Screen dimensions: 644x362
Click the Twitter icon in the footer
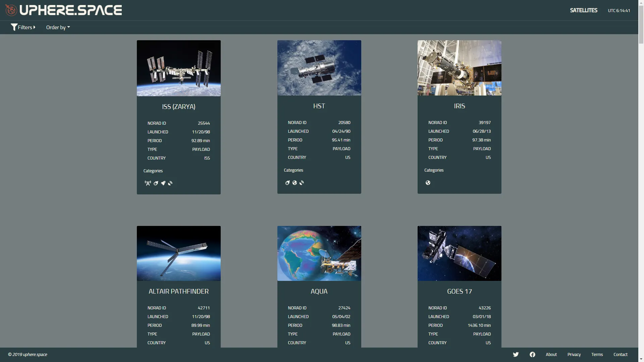[x=516, y=354]
